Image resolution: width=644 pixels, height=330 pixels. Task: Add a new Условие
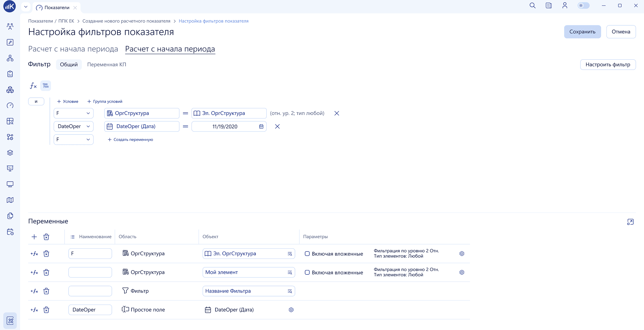point(68,101)
